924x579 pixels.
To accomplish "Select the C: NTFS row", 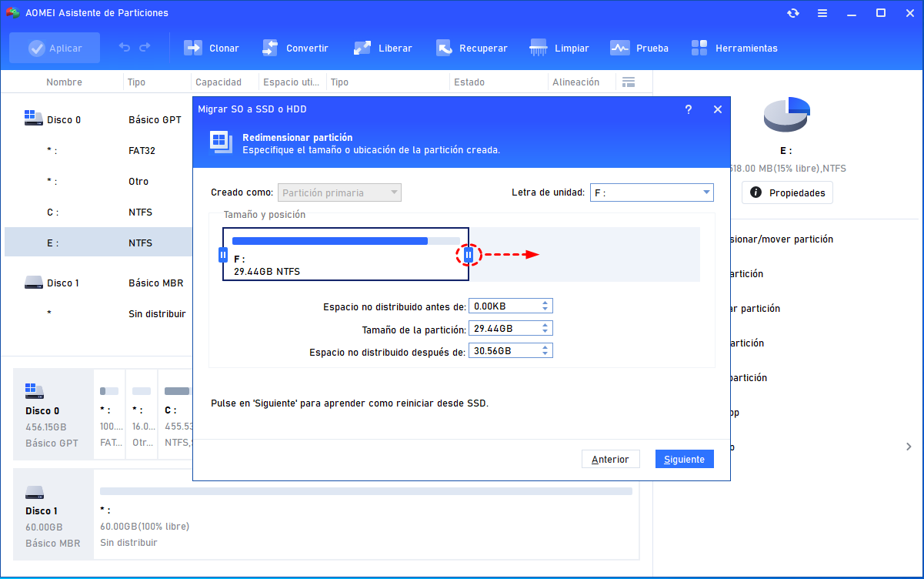I will tap(98, 212).
